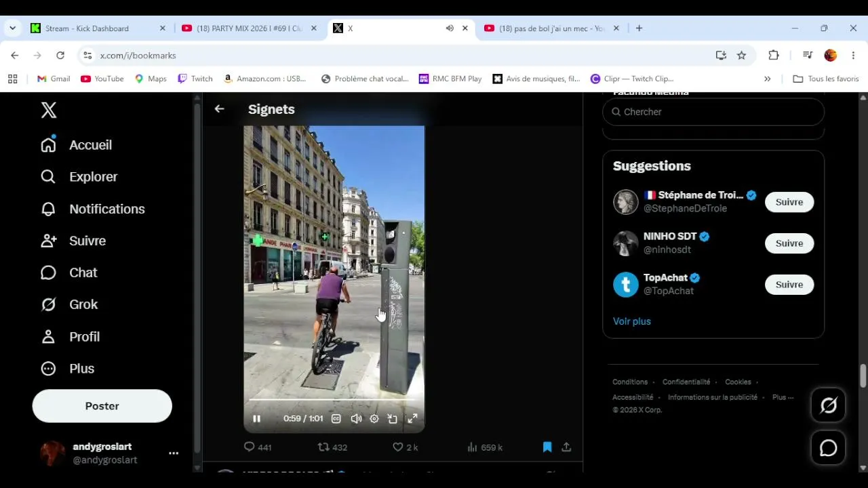Open the Accessibilité footer link
868x488 pixels.
(x=633, y=397)
